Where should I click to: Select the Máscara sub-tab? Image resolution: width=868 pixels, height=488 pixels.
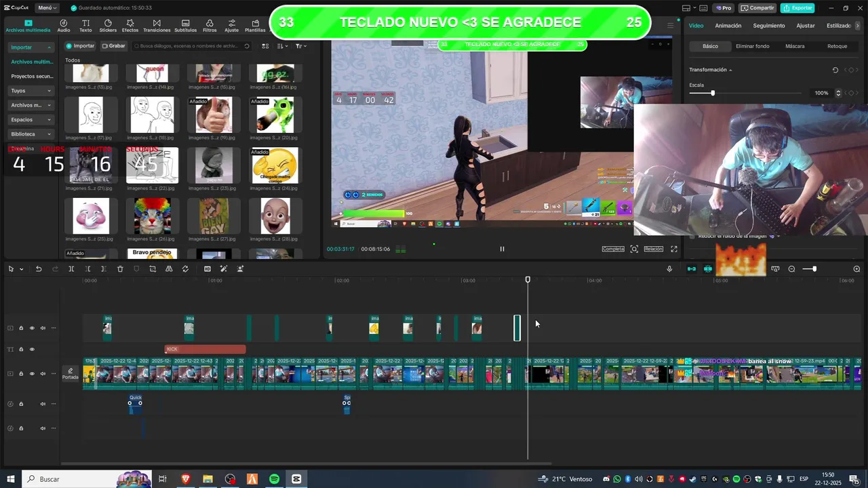(x=795, y=46)
